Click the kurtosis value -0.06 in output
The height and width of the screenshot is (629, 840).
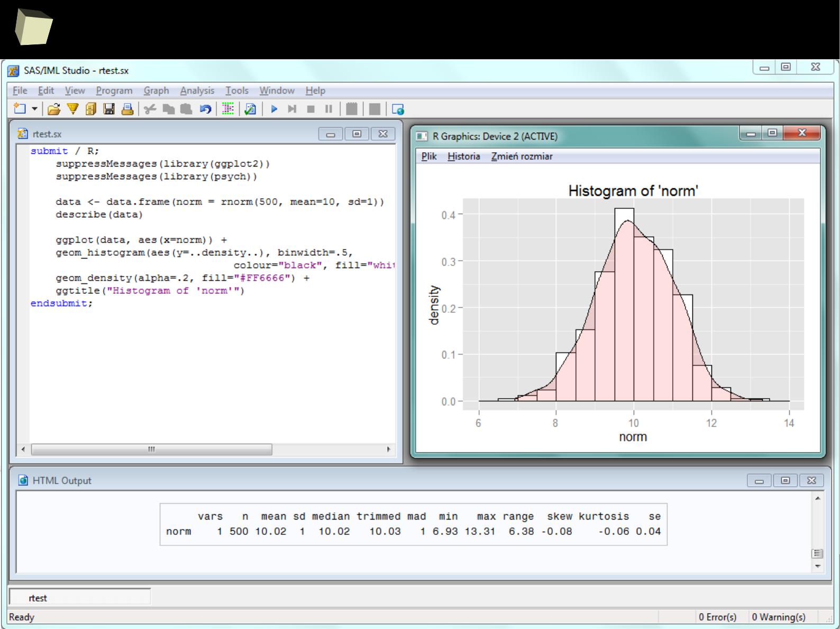(x=614, y=532)
